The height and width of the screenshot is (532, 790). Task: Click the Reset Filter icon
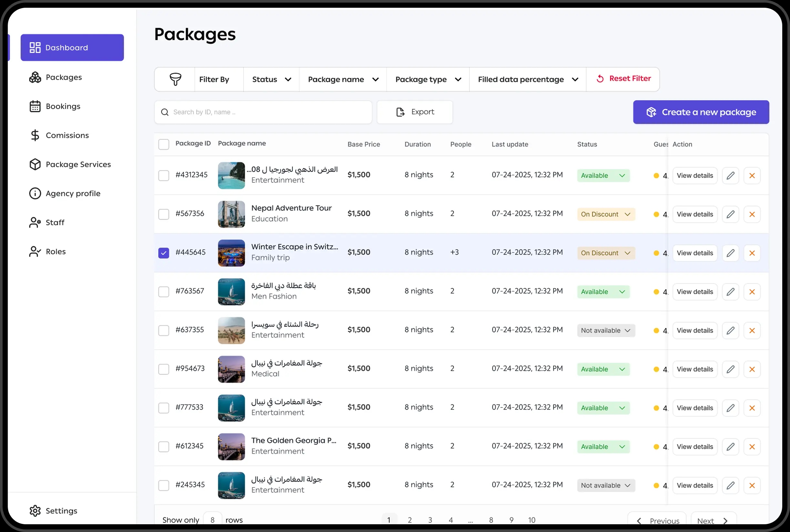pos(600,79)
